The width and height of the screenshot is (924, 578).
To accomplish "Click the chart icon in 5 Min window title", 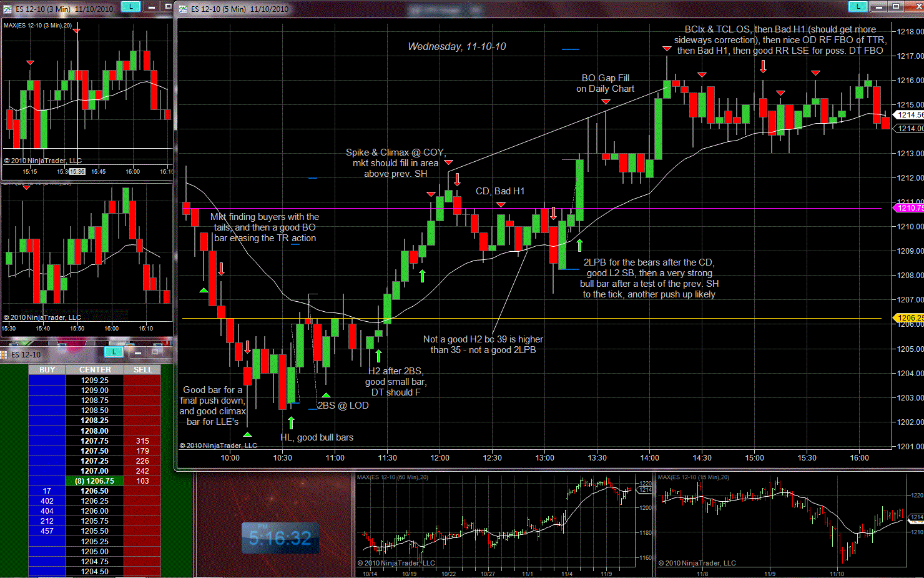I will 183,9.
